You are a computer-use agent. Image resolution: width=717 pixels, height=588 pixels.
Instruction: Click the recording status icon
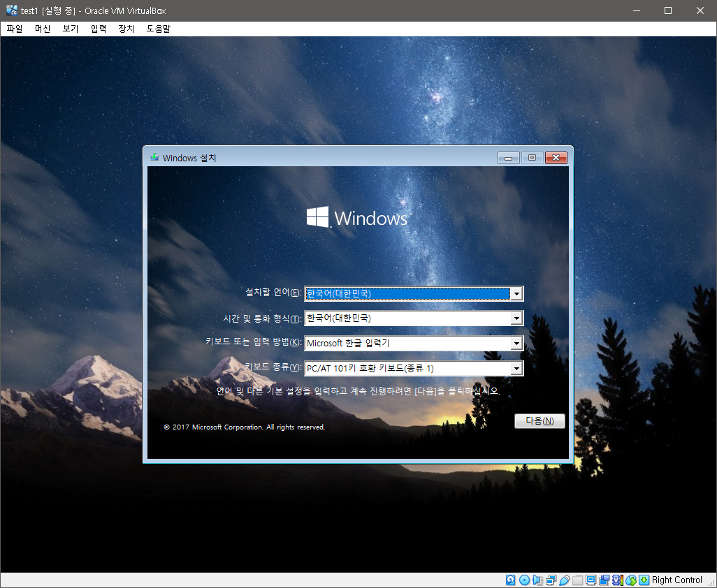click(x=604, y=580)
